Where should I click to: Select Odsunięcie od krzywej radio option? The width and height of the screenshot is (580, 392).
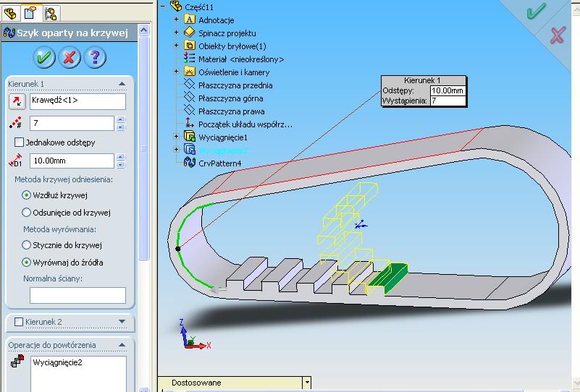click(x=26, y=213)
